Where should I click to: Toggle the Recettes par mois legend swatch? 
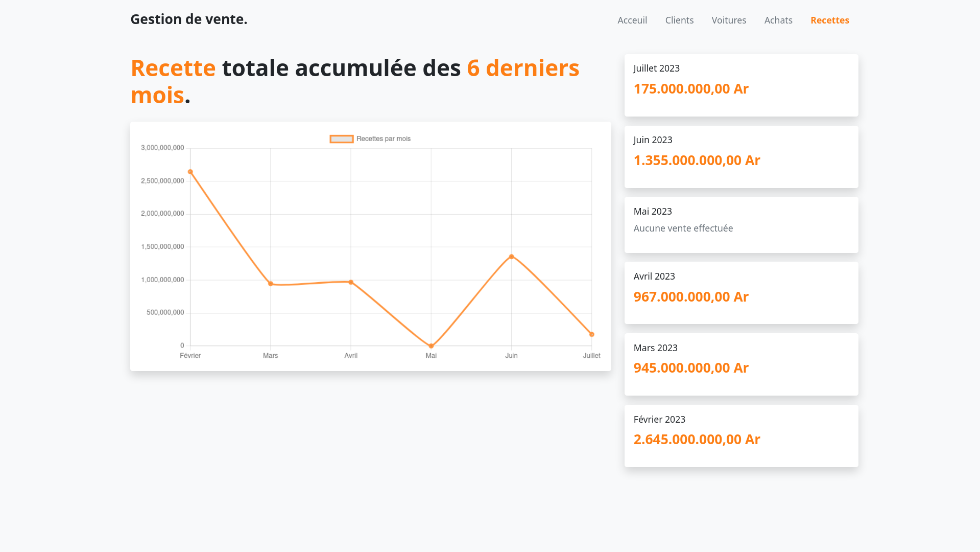coord(341,139)
